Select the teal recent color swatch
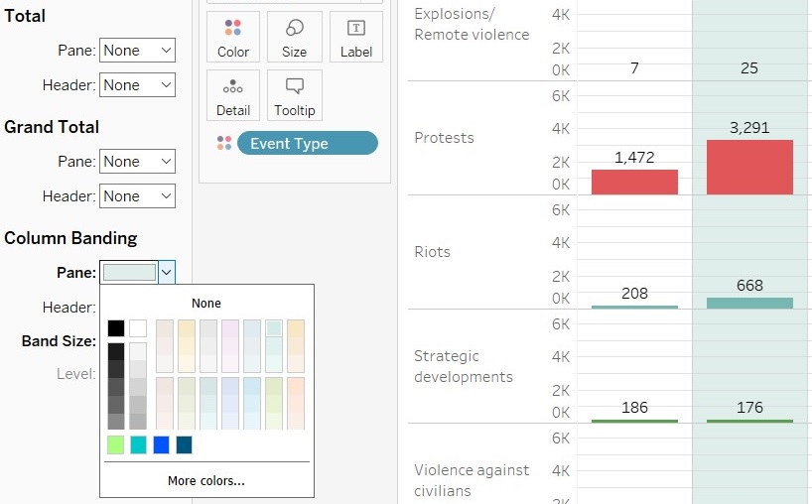 pos(138,445)
